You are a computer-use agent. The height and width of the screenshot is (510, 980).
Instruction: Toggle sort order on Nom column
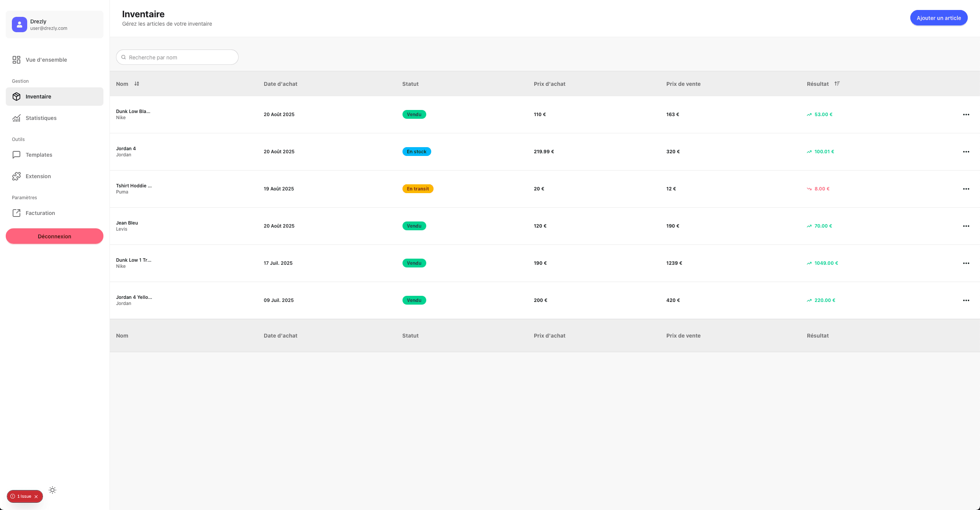[137, 84]
